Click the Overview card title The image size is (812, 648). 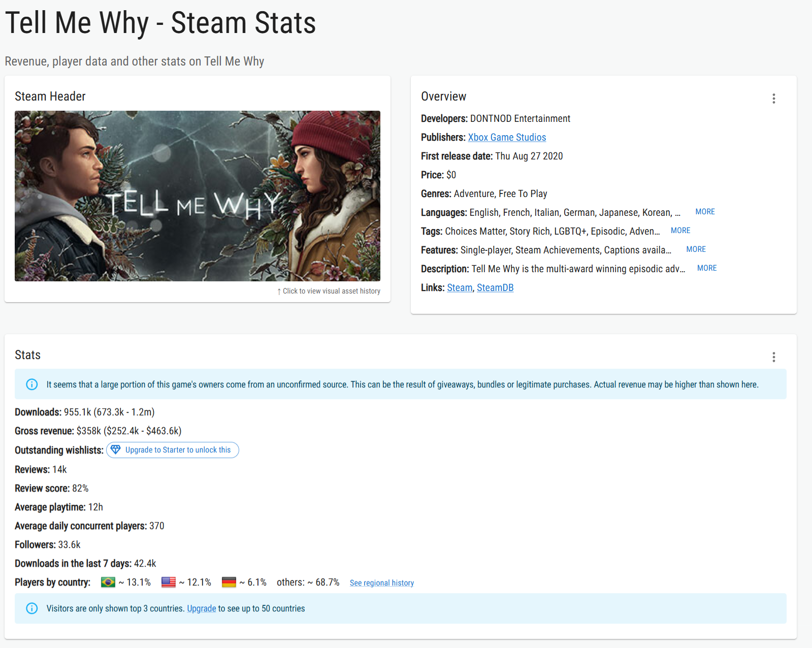pyautogui.click(x=443, y=96)
